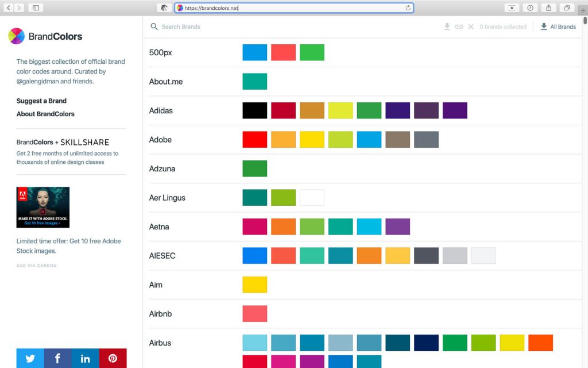This screenshot has width=588, height=368.
Task: Select the Aim brand name
Action: 156,285
